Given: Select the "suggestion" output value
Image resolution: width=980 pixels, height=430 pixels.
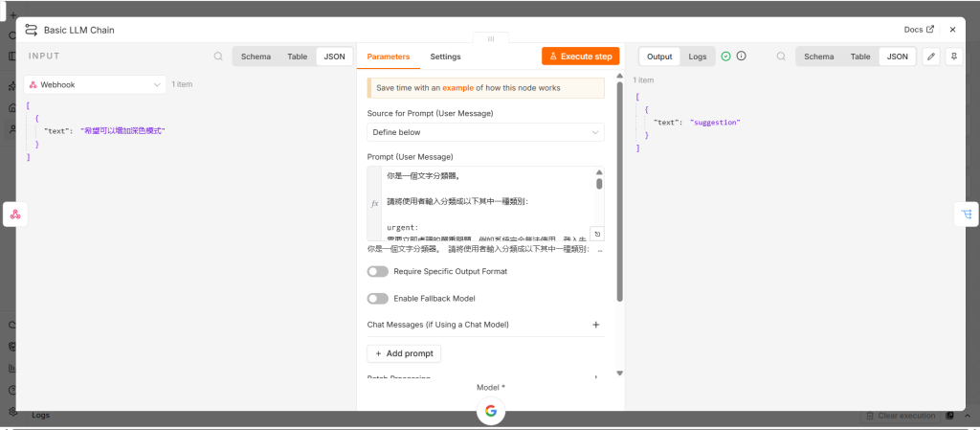Looking at the screenshot, I should coord(715,123).
